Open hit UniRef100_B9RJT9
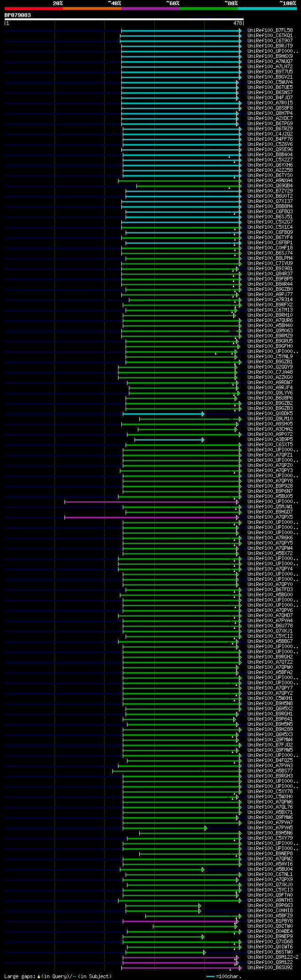 tap(270, 46)
